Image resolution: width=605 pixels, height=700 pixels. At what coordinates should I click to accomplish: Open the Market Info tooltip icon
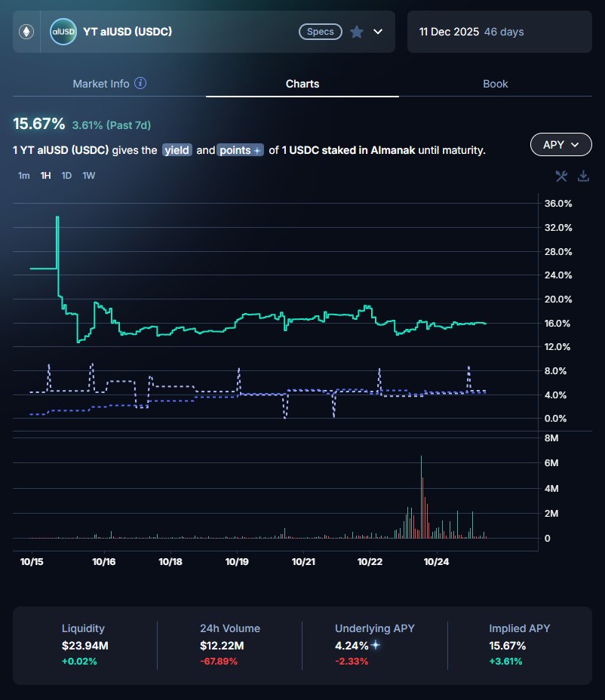[x=140, y=84]
